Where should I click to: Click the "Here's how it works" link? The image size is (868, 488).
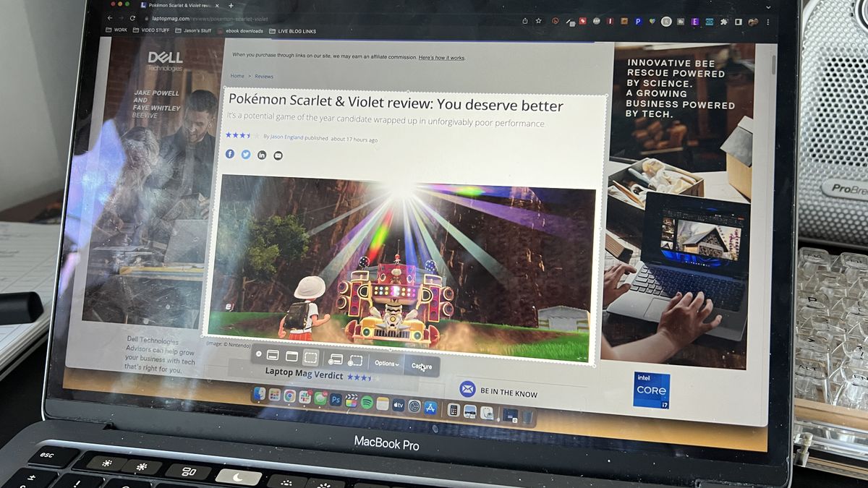pos(443,57)
